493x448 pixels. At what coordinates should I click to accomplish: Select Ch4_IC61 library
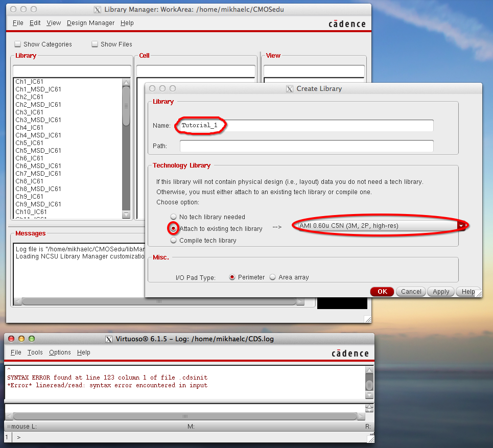tap(29, 127)
